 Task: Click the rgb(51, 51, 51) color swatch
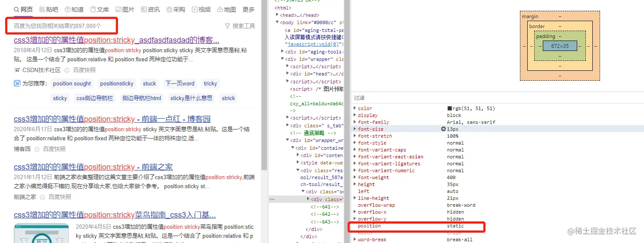point(449,108)
